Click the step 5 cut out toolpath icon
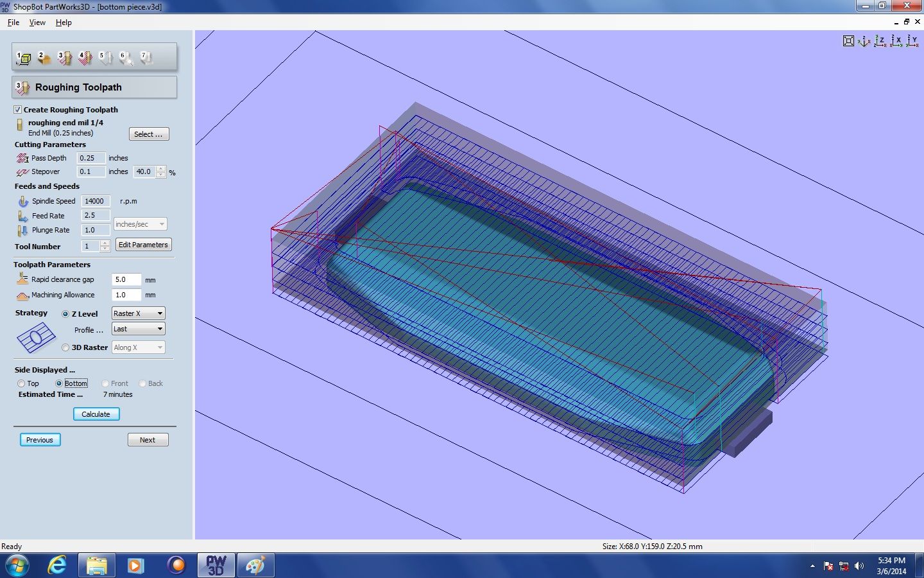 coord(105,58)
